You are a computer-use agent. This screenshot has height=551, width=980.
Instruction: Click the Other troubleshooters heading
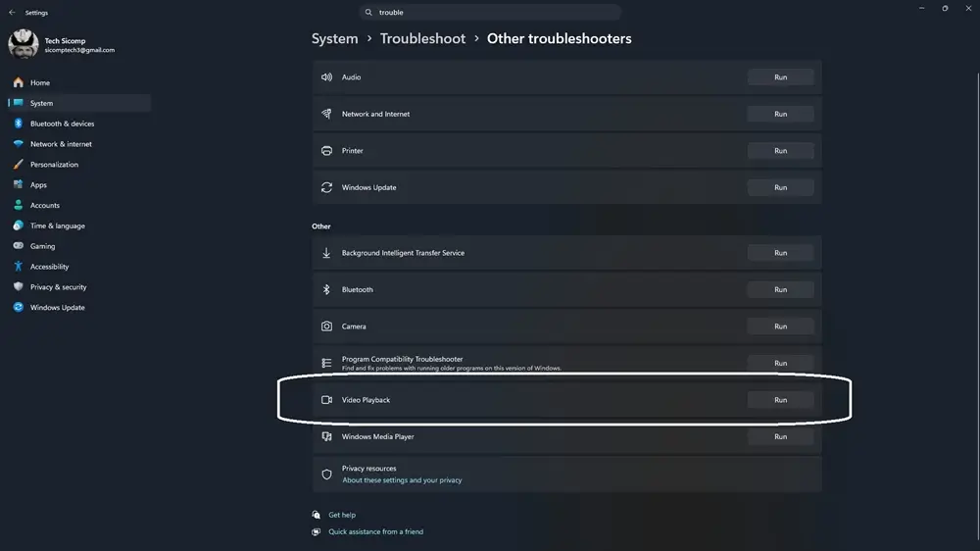click(x=560, y=39)
